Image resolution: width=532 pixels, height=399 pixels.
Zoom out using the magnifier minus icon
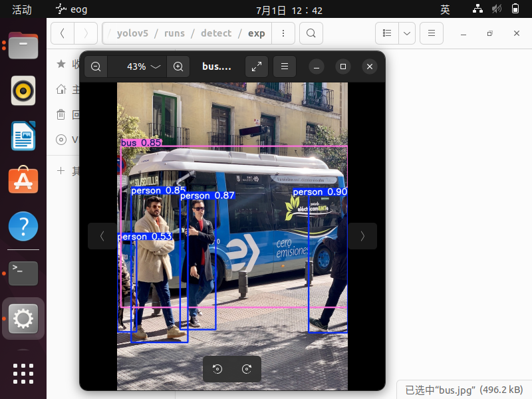(96, 66)
